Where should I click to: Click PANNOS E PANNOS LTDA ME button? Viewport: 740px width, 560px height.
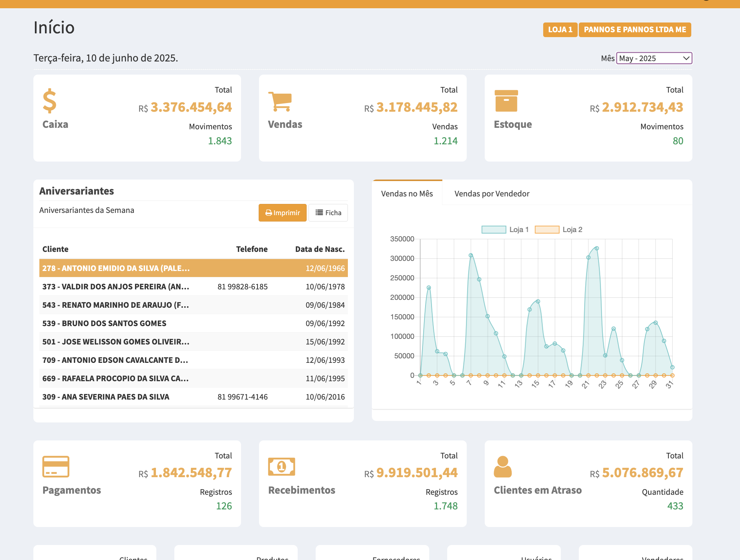pyautogui.click(x=635, y=30)
